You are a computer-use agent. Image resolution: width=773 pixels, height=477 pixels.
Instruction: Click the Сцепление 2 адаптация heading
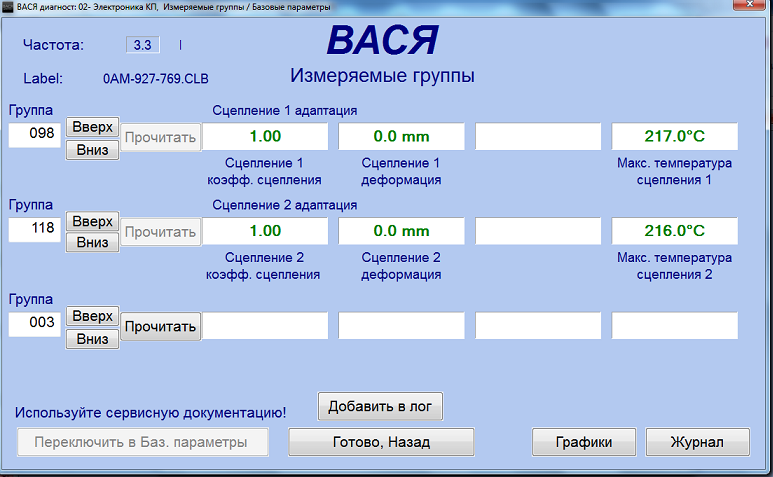(x=284, y=205)
